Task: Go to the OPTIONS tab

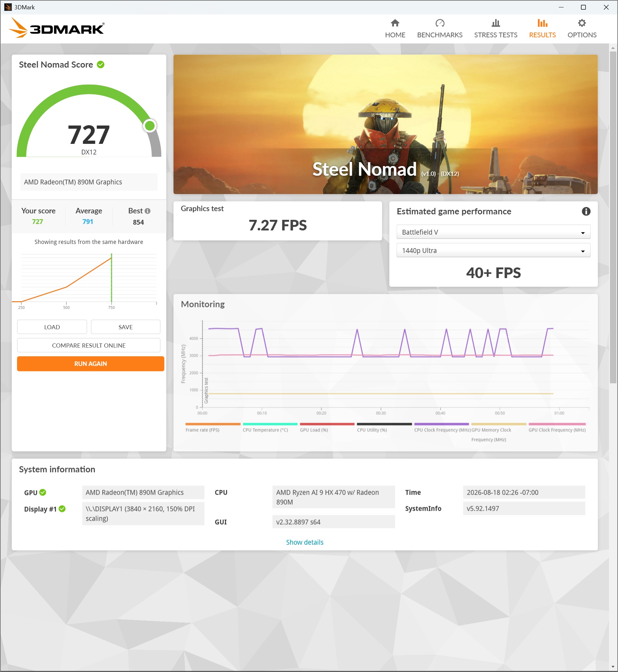Action: pos(582,28)
